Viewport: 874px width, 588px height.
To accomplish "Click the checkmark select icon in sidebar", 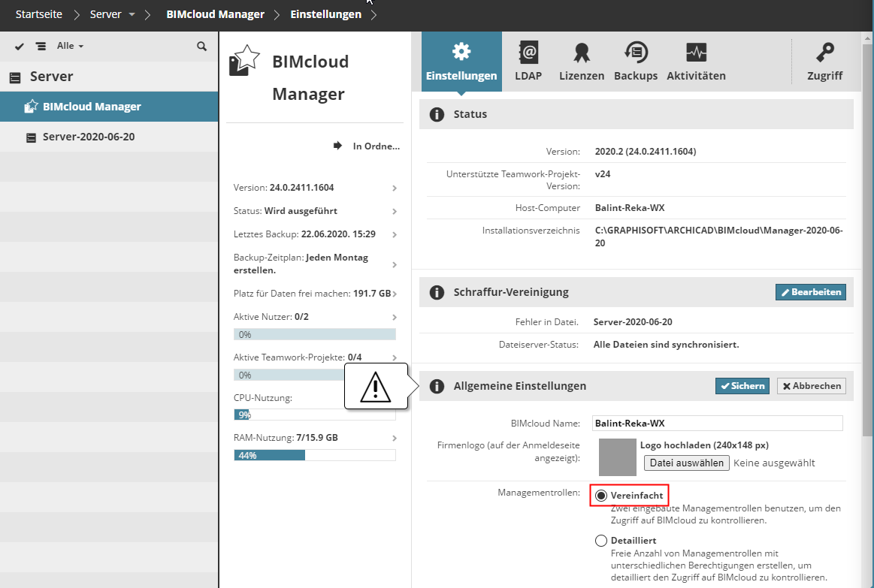I will point(20,47).
